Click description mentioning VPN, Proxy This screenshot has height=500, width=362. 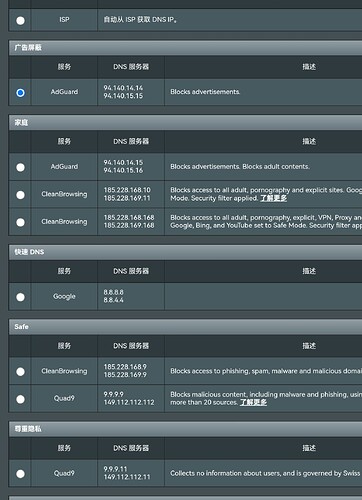[266, 221]
